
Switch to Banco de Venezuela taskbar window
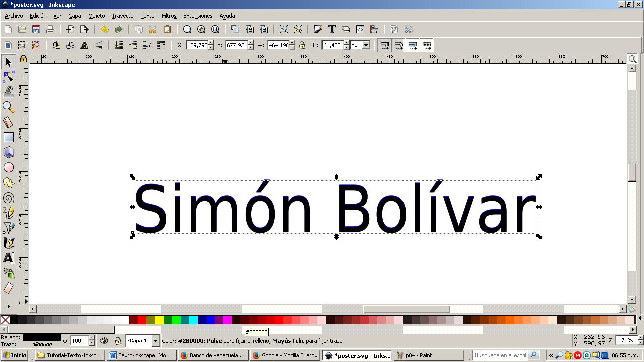coord(213,355)
